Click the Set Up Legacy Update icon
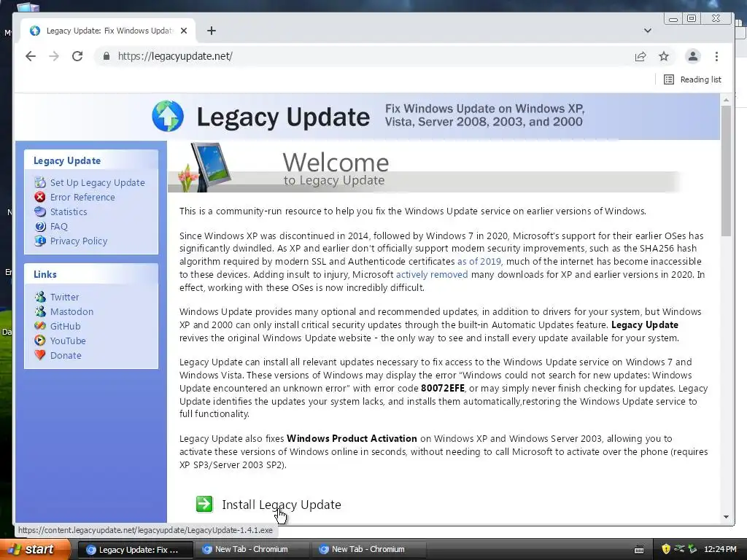 pyautogui.click(x=40, y=182)
